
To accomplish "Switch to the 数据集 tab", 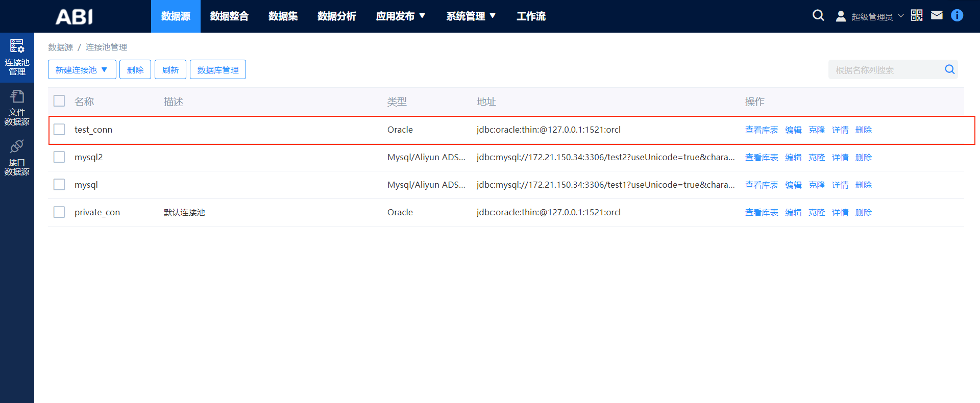I will [283, 16].
